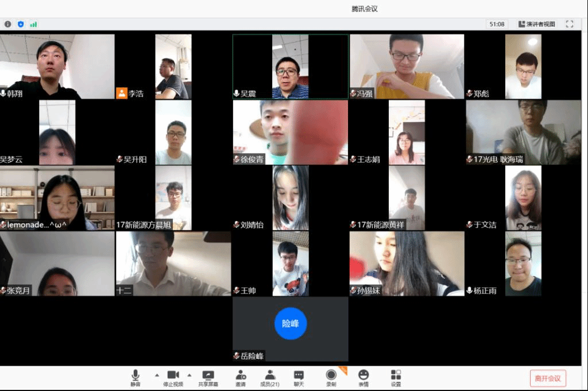Image resolution: width=588 pixels, height=391 pixels.
Task: Click the red 离开会议 leave meeting button
Action: [548, 378]
